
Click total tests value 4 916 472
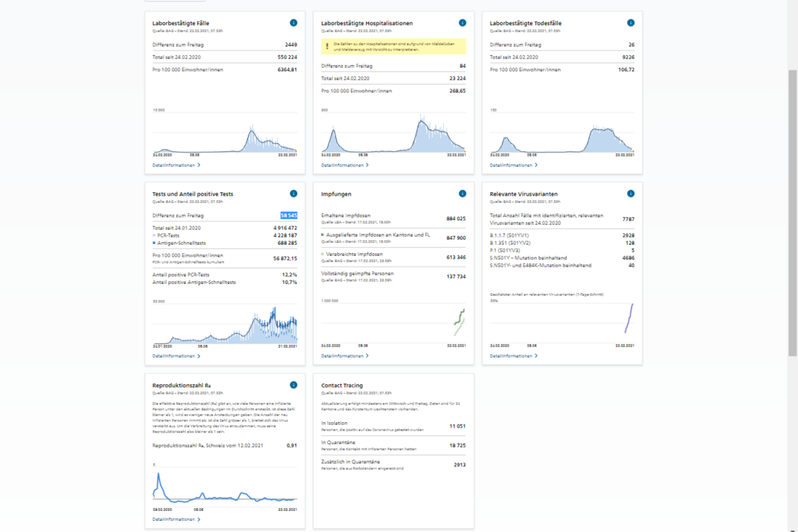[x=285, y=228]
